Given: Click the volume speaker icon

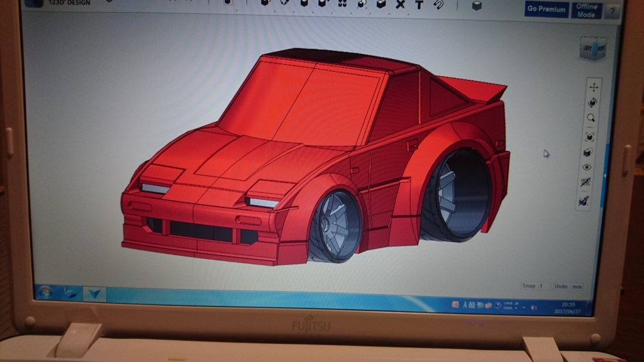Looking at the screenshot, I should pyautogui.click(x=533, y=307).
